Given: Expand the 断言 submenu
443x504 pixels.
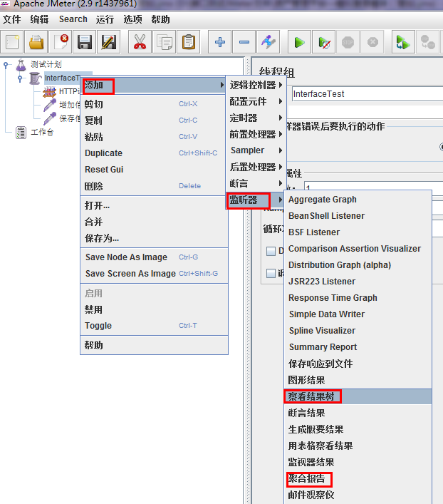Looking at the screenshot, I should (256, 183).
